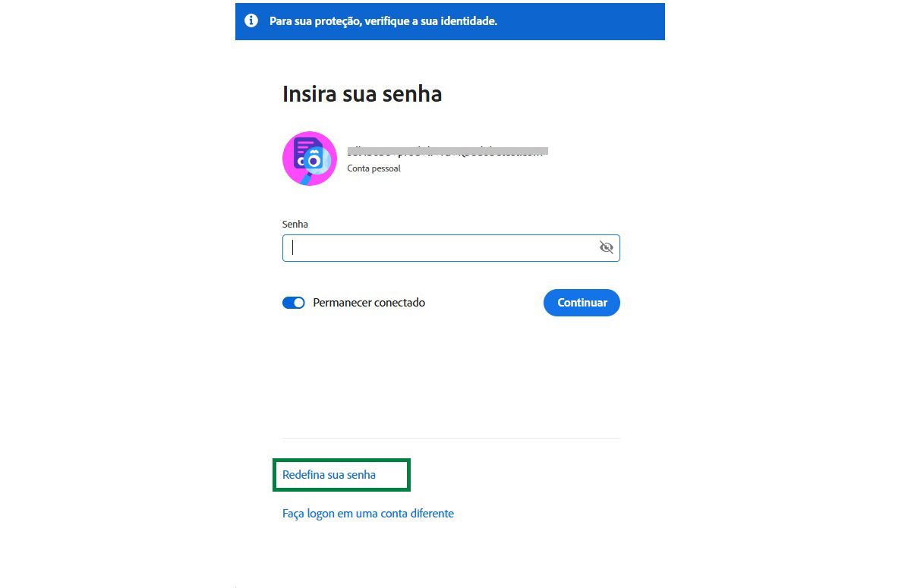Click the green-highlighted reset password link
This screenshot has width=911, height=588.
[329, 474]
